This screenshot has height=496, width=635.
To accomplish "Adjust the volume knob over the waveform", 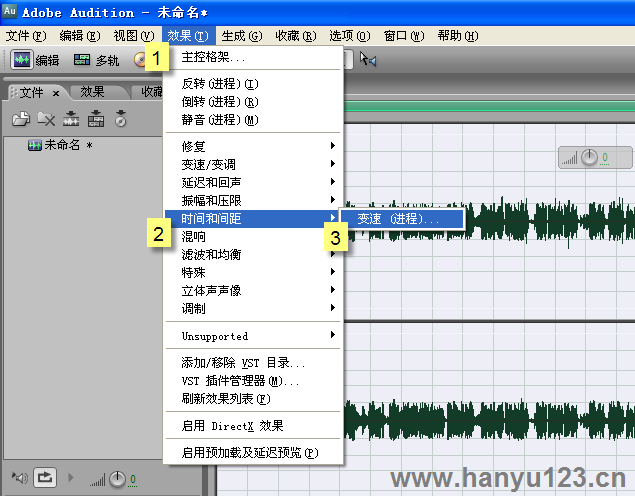I will coord(589,158).
